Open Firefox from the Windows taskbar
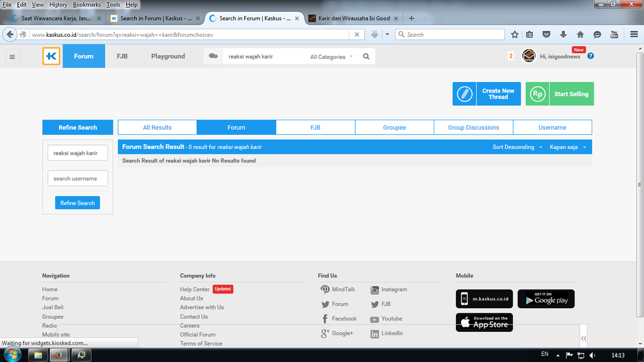The image size is (644, 362). pyautogui.click(x=58, y=355)
